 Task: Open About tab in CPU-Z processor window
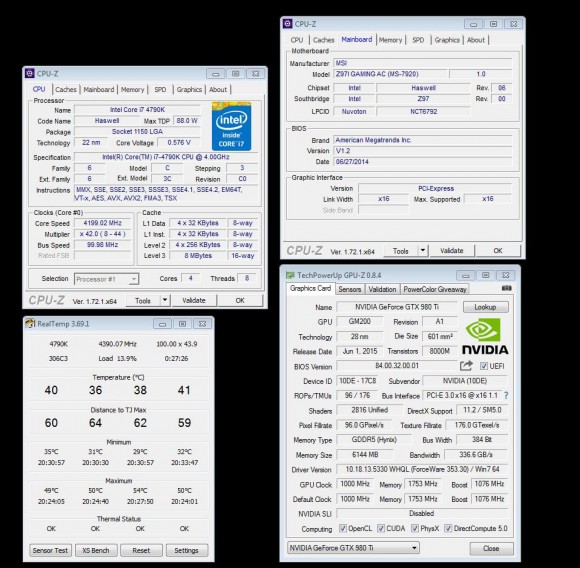pyautogui.click(x=218, y=89)
